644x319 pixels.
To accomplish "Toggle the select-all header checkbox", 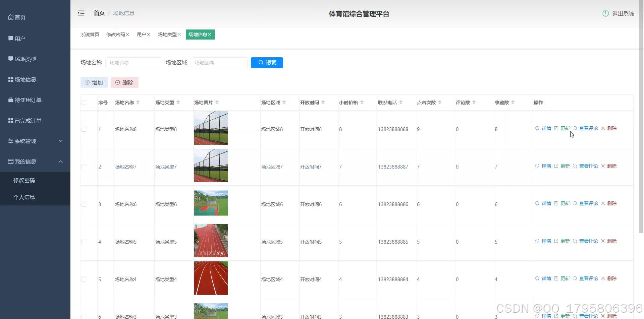I will click(x=84, y=103).
